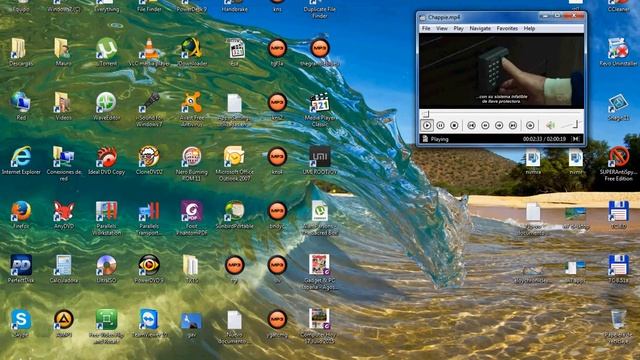This screenshot has height=360, width=640.
Task: Select the AIMP3 shortcut
Action: (64, 323)
